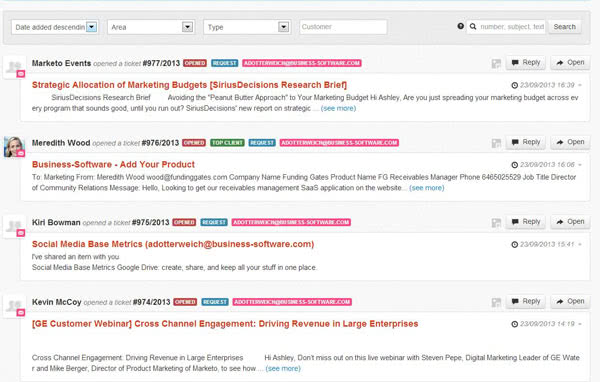Click the Customer filter input field

(343, 27)
